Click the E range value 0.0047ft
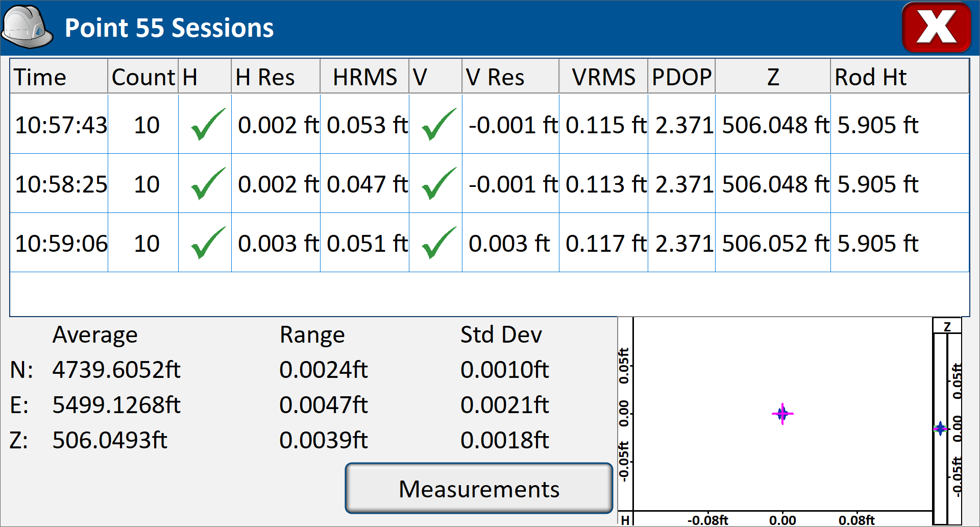 [x=324, y=405]
